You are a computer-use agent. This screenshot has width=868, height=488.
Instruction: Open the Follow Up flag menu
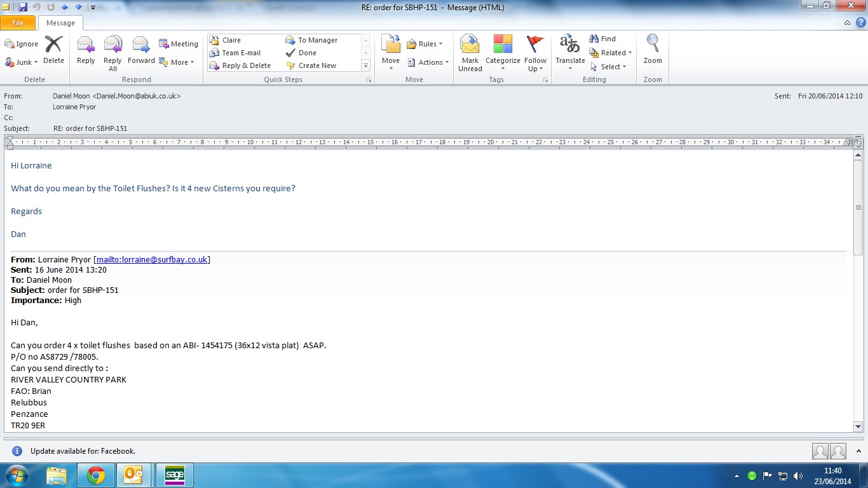point(536,53)
